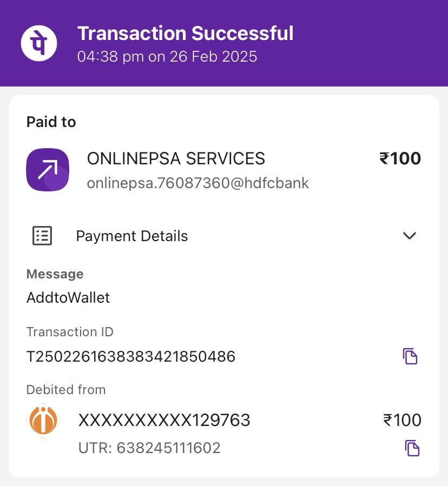
Task: Tap the Debited from label
Action: tap(66, 390)
